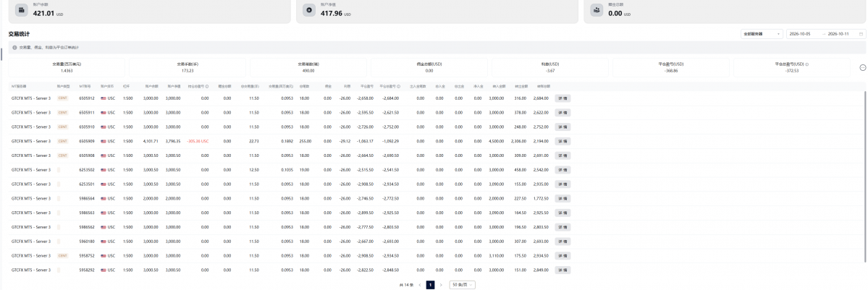Click the info icon in 平仓总盈亏 column header
Screen dimensions: 868x290
click(399, 86)
